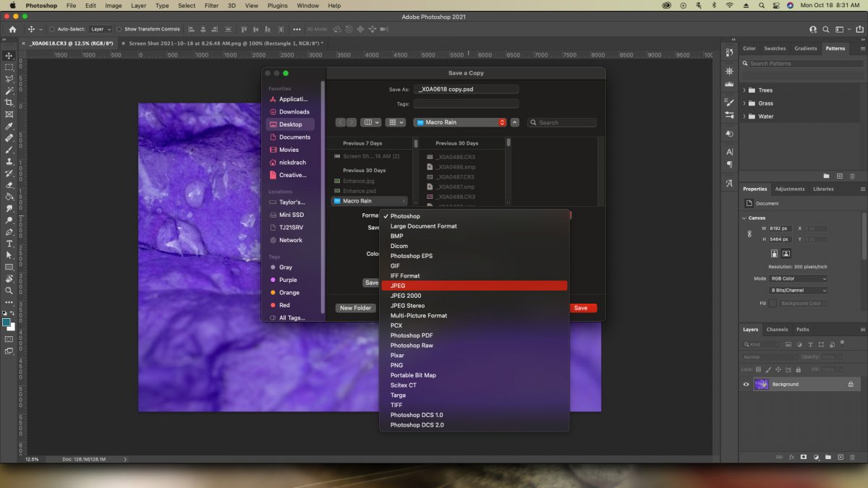This screenshot has width=868, height=488.
Task: Select the Zoom tool
Action: coord(9,291)
